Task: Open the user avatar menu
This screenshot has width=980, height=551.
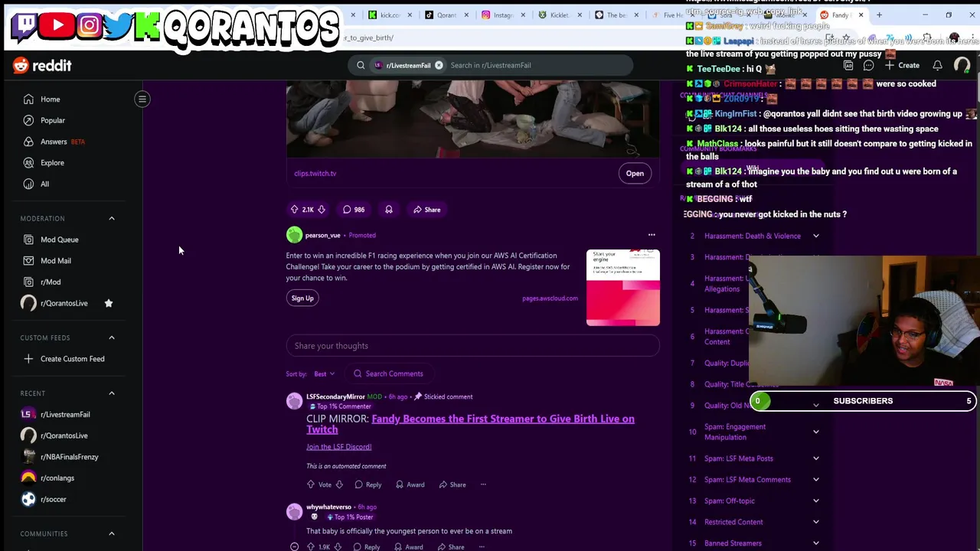Action: coord(962,66)
